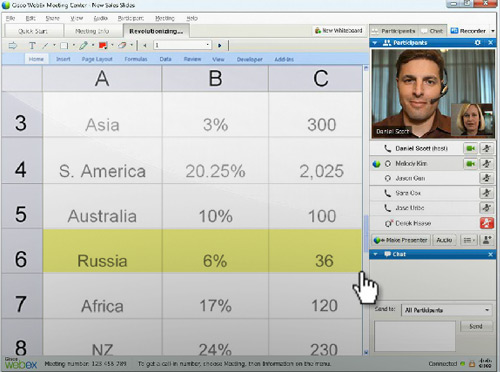This screenshot has width=500, height=372.
Task: Close the Chat panel
Action: coord(490,254)
